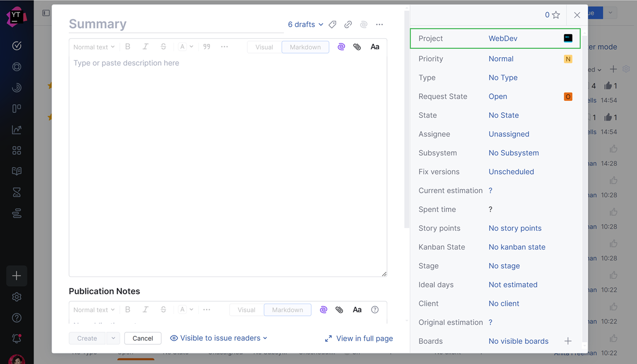Click the tag icon next to drafts

pos(332,24)
